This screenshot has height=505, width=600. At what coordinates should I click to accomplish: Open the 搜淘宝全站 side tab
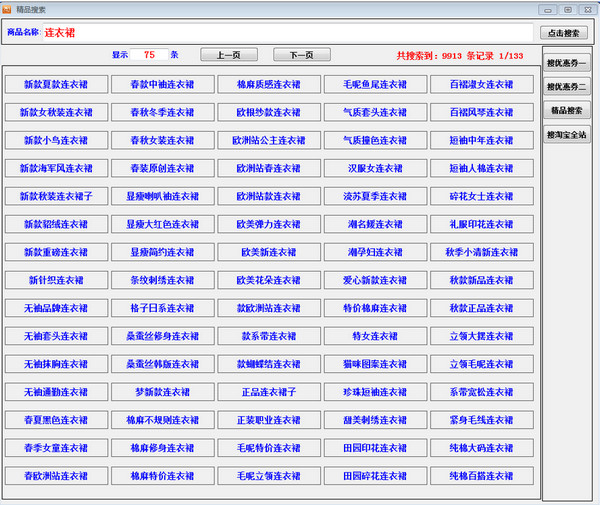pos(567,134)
